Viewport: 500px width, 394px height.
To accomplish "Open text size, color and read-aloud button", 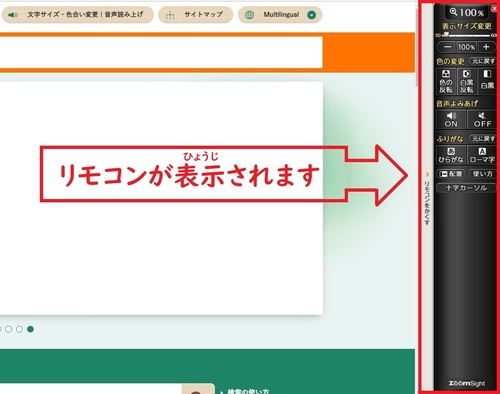I will [x=78, y=15].
